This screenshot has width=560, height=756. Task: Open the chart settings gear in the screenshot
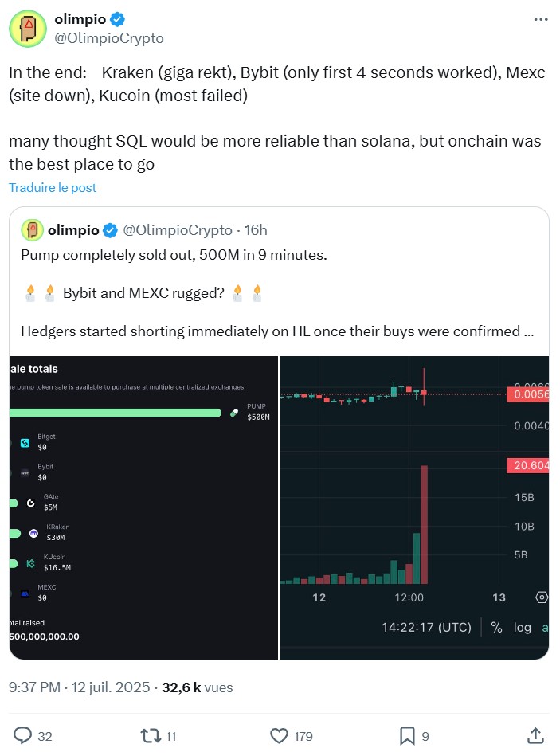coord(541,596)
